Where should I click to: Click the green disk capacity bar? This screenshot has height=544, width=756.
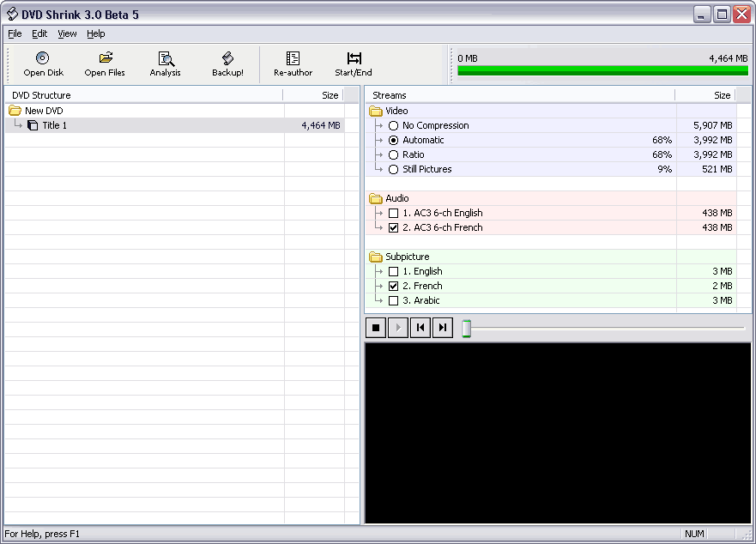pos(602,70)
